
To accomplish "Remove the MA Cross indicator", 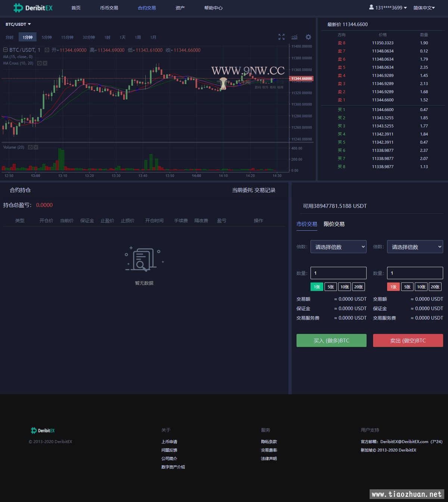I will click(45, 63).
